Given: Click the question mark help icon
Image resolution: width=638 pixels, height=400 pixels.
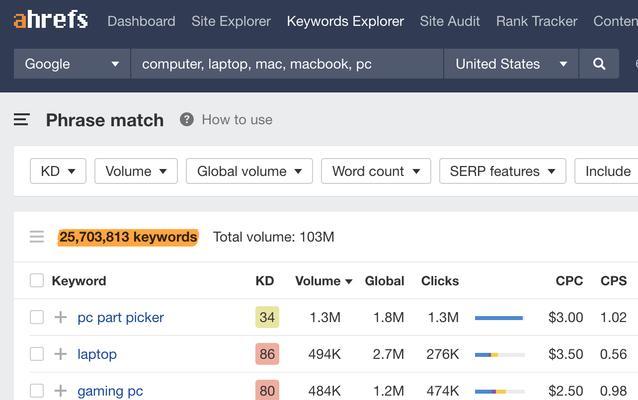Looking at the screenshot, I should [x=187, y=120].
